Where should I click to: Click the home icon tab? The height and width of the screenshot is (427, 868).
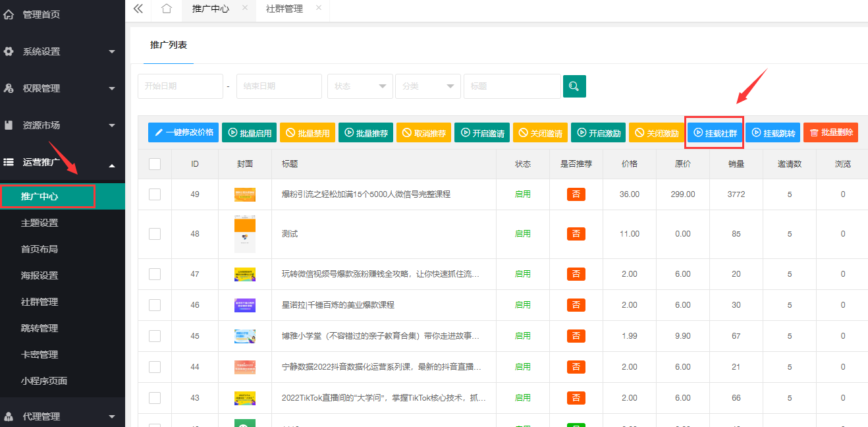coord(167,9)
